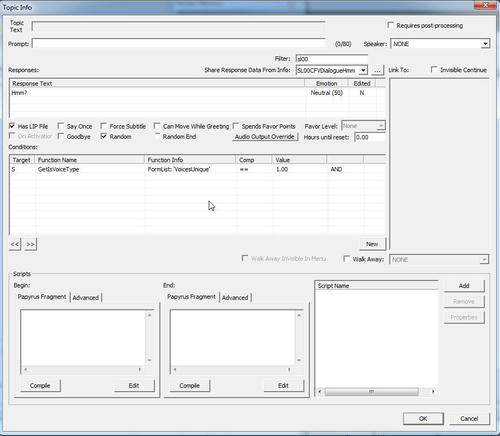
Task: Enable the Say Once checkbox
Action: 61,126
